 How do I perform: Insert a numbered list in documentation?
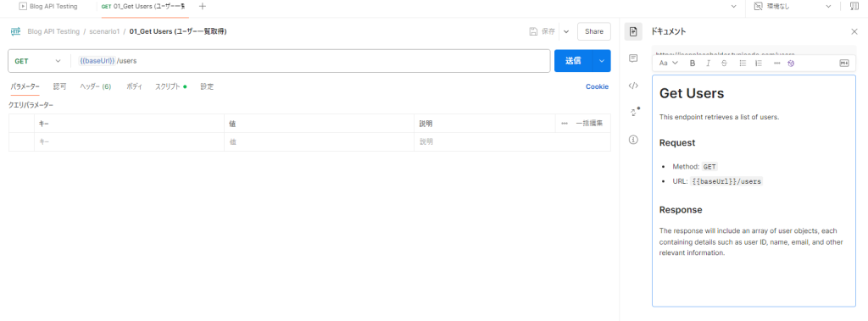[x=759, y=63]
